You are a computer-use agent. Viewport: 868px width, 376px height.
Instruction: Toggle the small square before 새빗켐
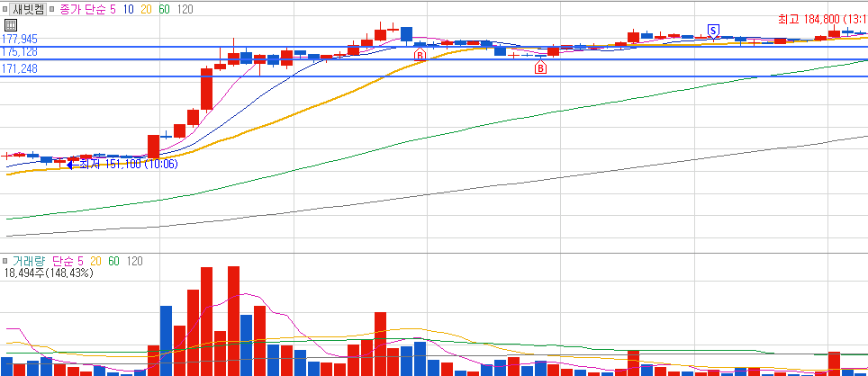5,9
